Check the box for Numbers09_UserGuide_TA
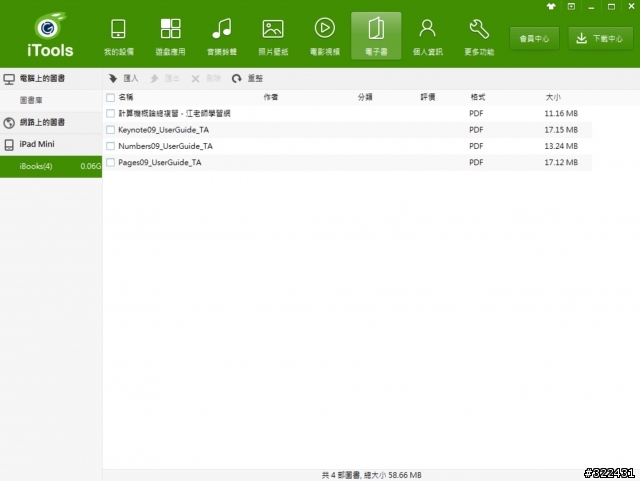This screenshot has width=640, height=481. tap(110, 146)
